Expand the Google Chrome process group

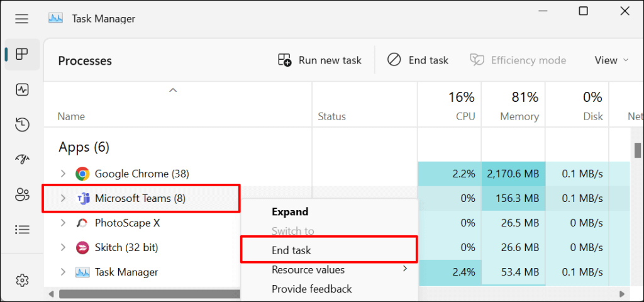click(62, 174)
